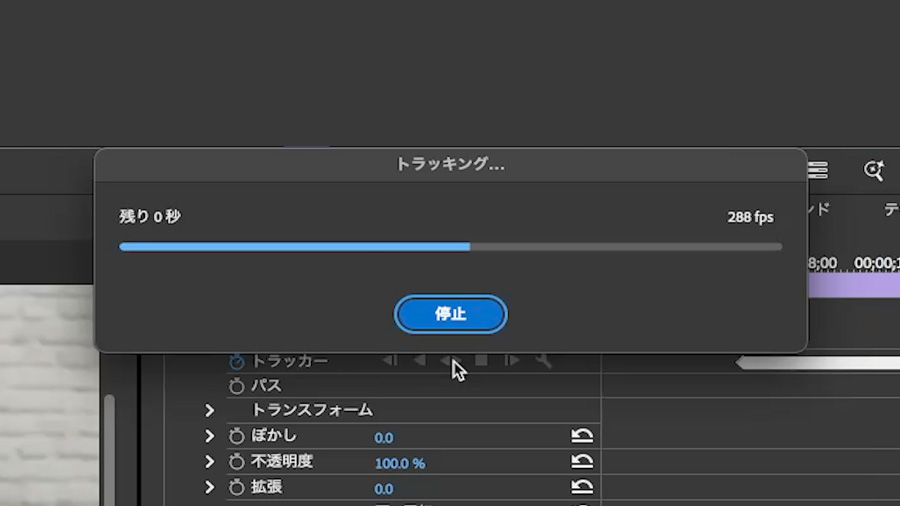Click the 288 fps readout
The image size is (900, 506).
coord(750,217)
